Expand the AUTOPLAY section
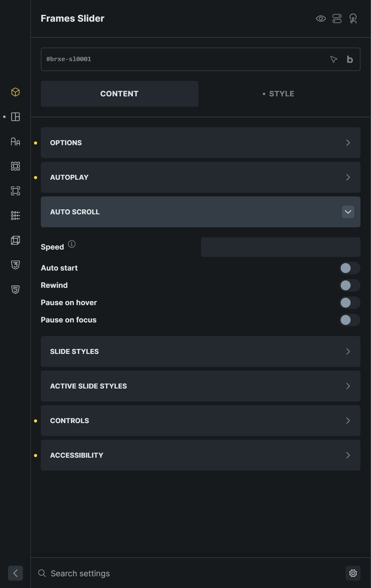This screenshot has width=371, height=588. tap(201, 177)
